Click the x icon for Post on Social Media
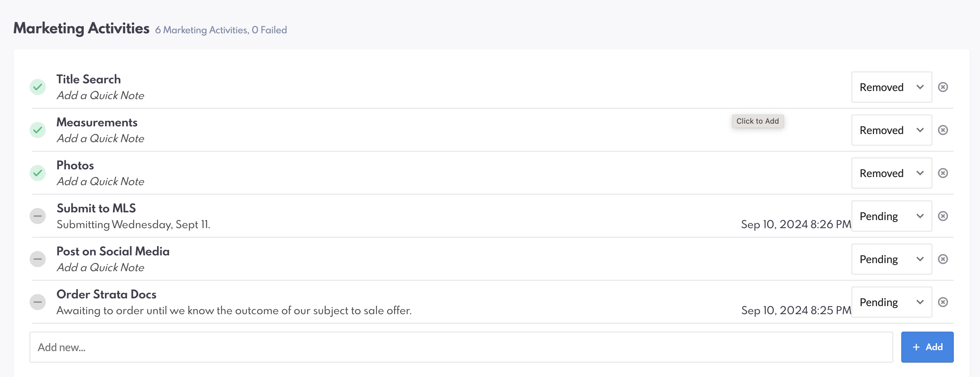Screen dimensions: 980x377 pyautogui.click(x=943, y=259)
